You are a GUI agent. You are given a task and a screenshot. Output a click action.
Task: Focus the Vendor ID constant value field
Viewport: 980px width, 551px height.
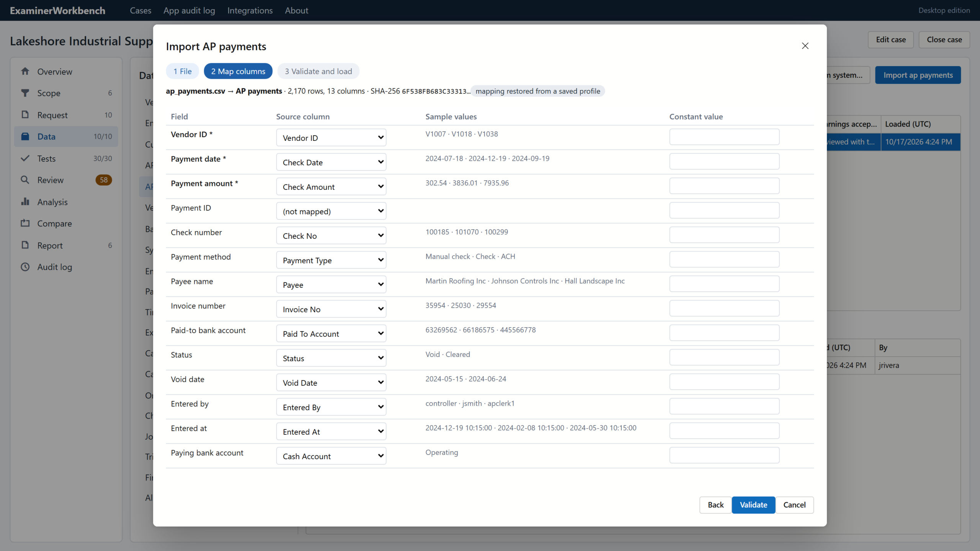[724, 137]
